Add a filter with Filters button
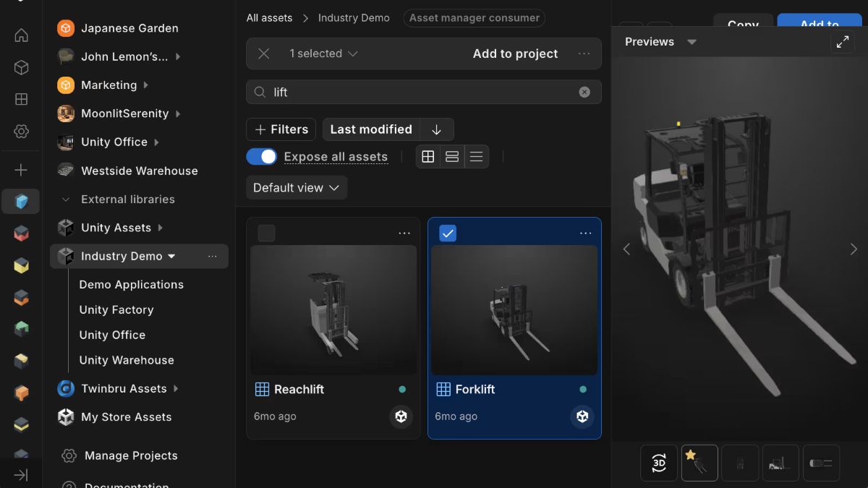The width and height of the screenshot is (868, 488). 281,129
